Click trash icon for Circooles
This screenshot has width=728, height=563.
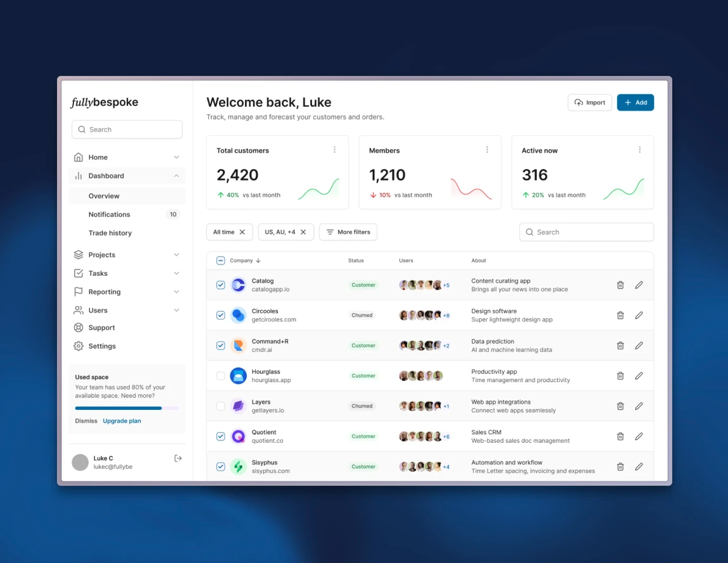pyautogui.click(x=620, y=315)
